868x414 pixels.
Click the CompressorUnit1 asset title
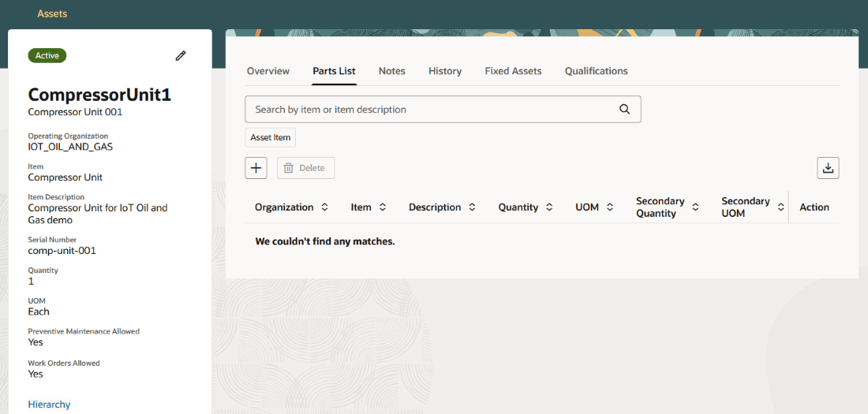(x=99, y=95)
